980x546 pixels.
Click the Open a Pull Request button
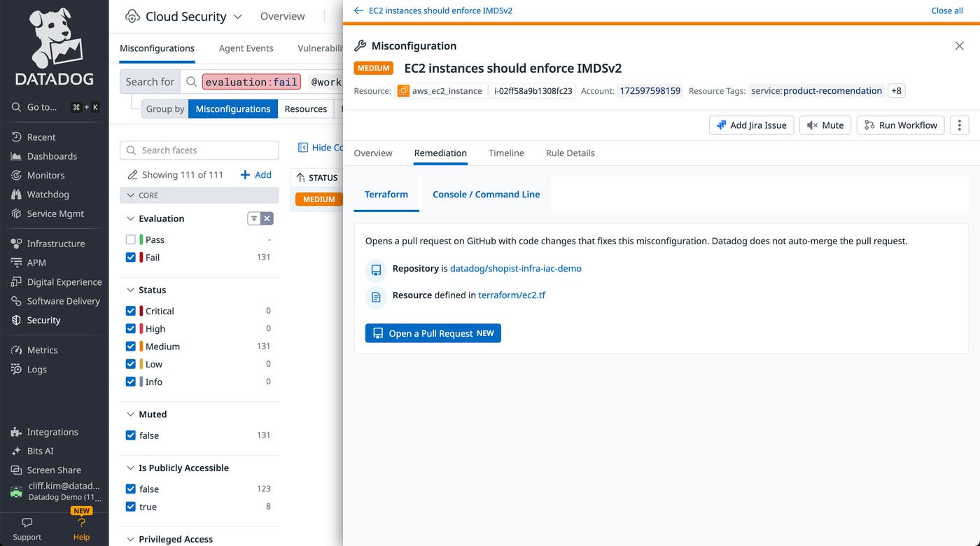[x=433, y=333]
